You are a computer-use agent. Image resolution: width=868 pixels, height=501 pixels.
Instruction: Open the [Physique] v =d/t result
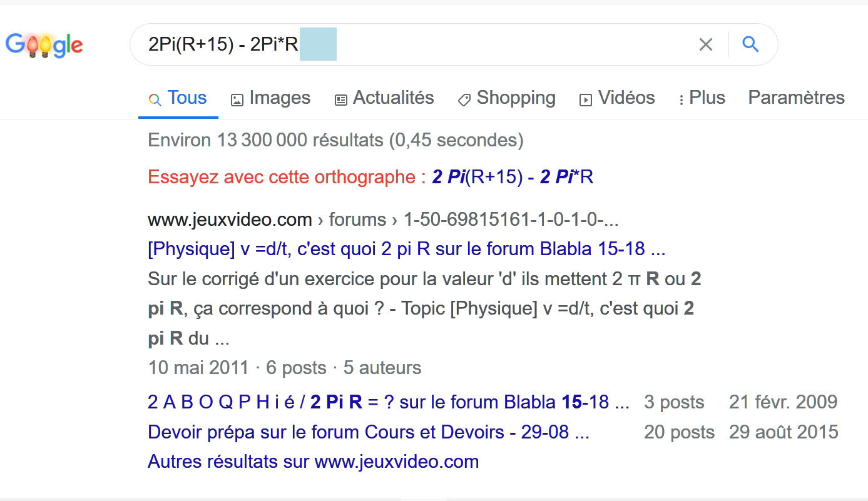pos(406,249)
